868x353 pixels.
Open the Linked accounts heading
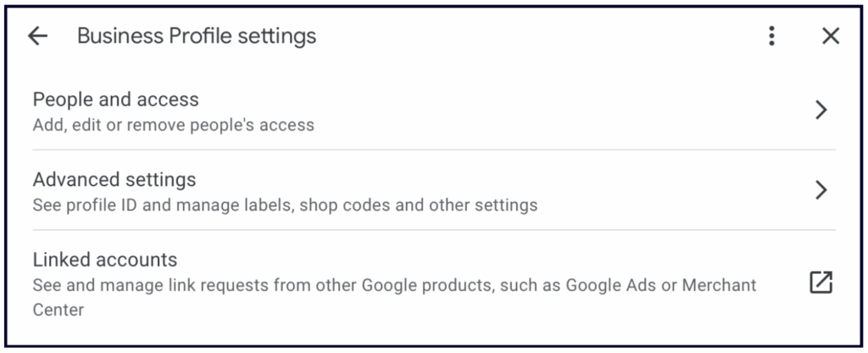click(104, 260)
